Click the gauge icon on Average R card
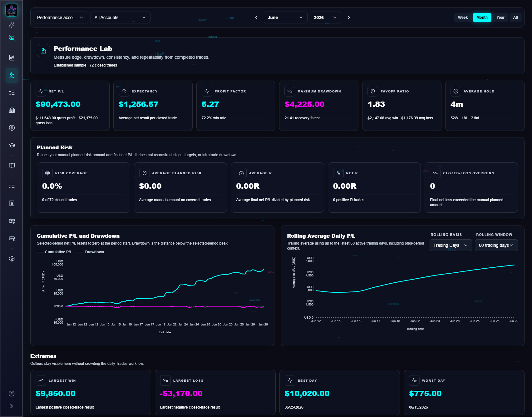Viewport: 532px width, 417px height. 241,173
